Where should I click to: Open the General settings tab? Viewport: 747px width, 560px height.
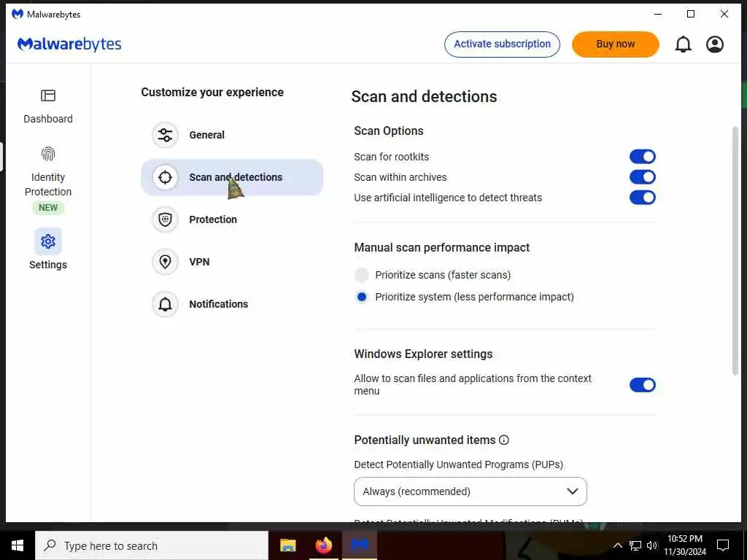(x=232, y=135)
